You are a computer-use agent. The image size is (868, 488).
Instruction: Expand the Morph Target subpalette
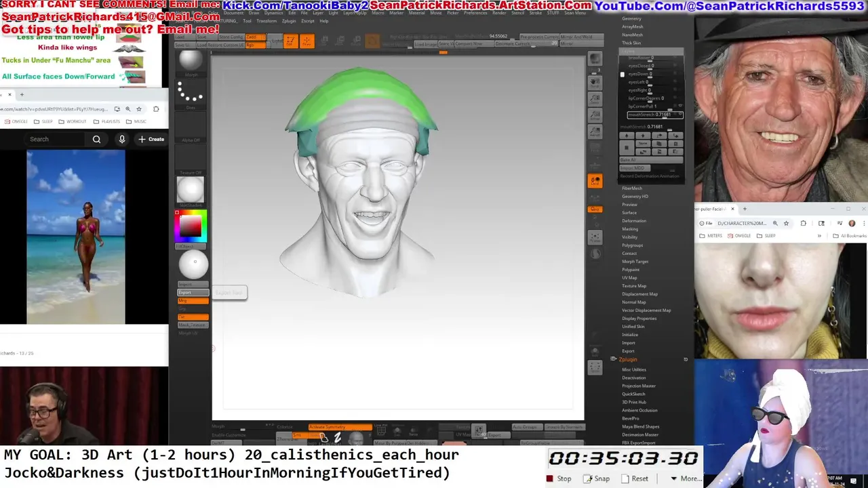[x=635, y=262]
